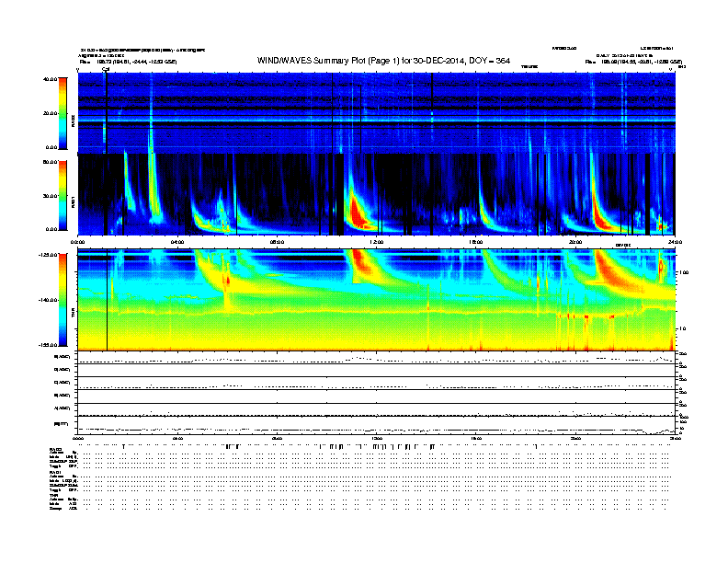Click the bottom magnetic field magnitude panel

tap(377, 426)
